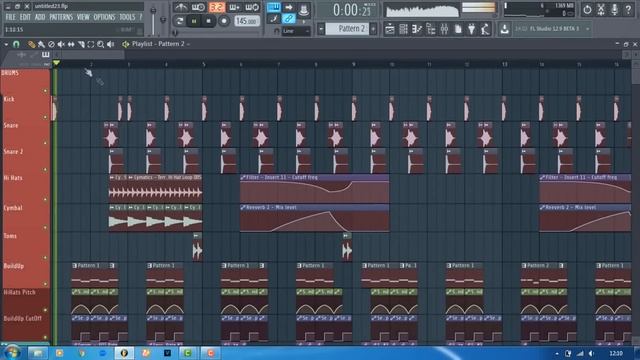This screenshot has width=640, height=360.
Task: Click the song position slider under transport
Action: coord(218,33)
